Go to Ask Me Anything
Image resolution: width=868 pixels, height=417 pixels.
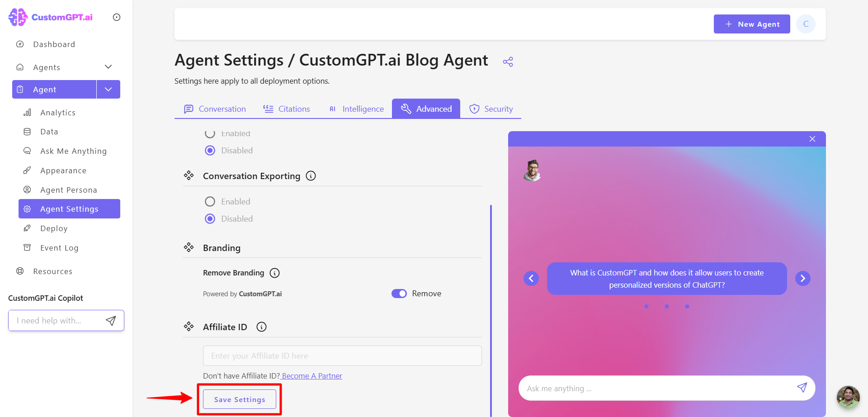click(74, 151)
